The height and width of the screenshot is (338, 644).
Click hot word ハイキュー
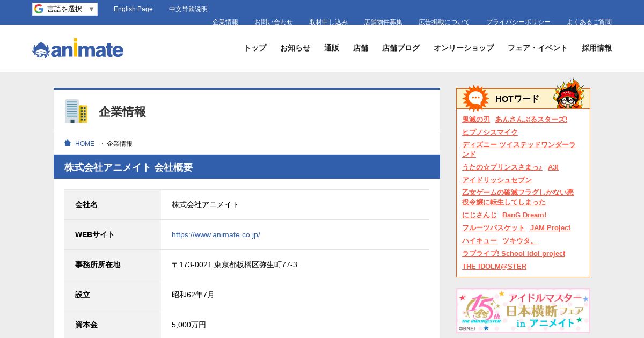click(479, 240)
